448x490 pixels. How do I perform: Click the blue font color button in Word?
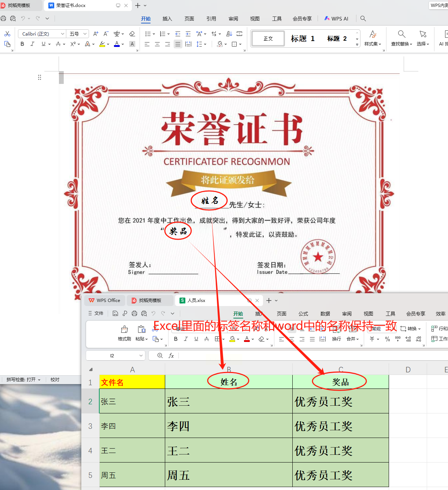pos(117,44)
